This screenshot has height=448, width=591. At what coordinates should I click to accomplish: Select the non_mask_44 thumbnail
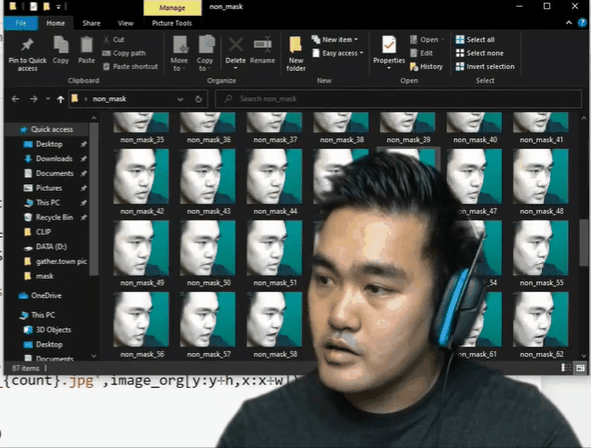pyautogui.click(x=275, y=176)
